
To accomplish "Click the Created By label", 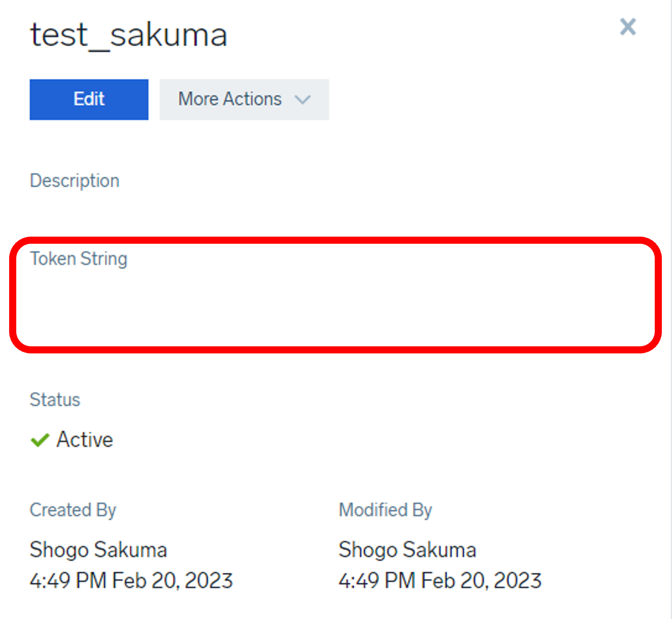I will click(x=73, y=510).
